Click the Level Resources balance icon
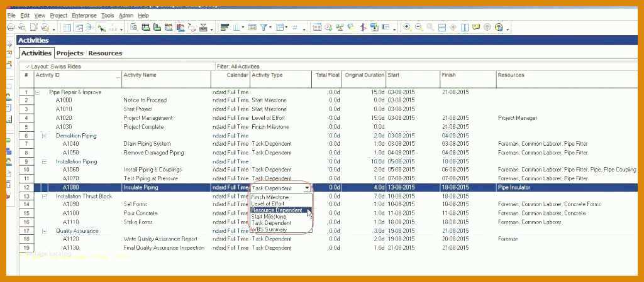644x282 pixels. click(340, 28)
